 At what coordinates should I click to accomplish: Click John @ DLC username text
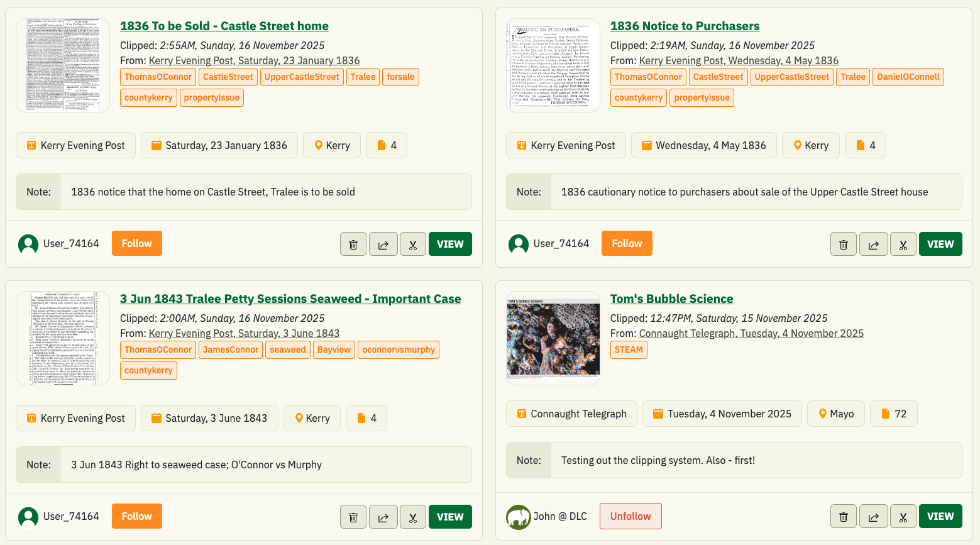point(560,516)
